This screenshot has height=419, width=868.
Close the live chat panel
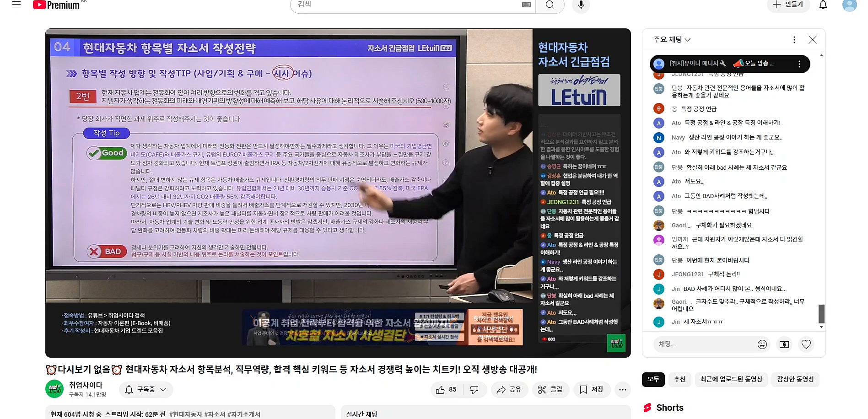pyautogui.click(x=813, y=40)
